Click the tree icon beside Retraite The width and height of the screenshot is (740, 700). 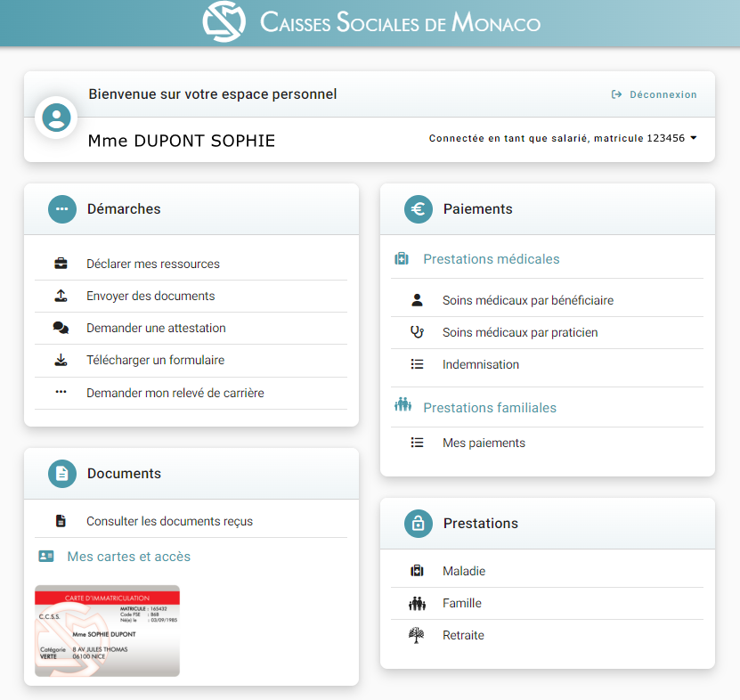[417, 635]
